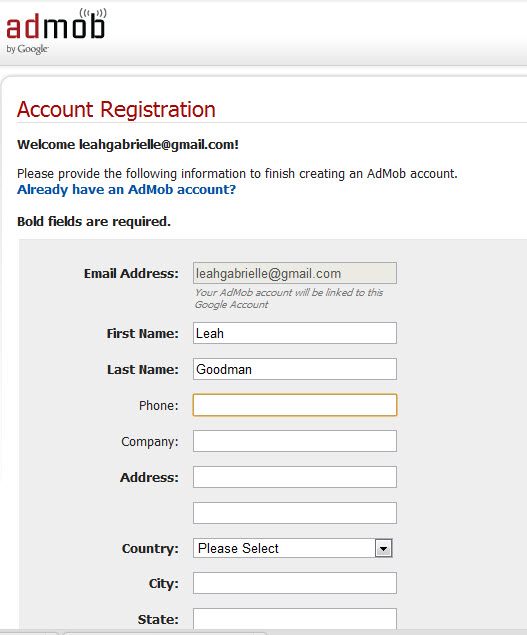
Task: Click inside the City input field
Action: pos(294,583)
